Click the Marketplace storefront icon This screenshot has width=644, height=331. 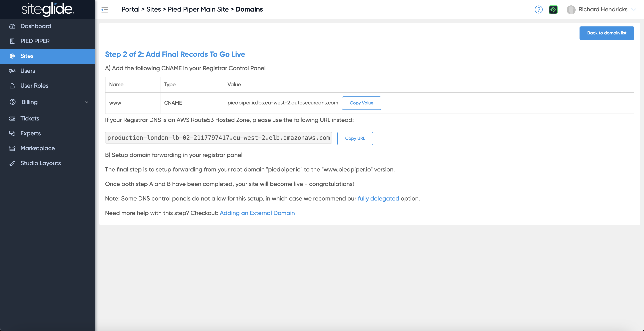click(x=12, y=148)
